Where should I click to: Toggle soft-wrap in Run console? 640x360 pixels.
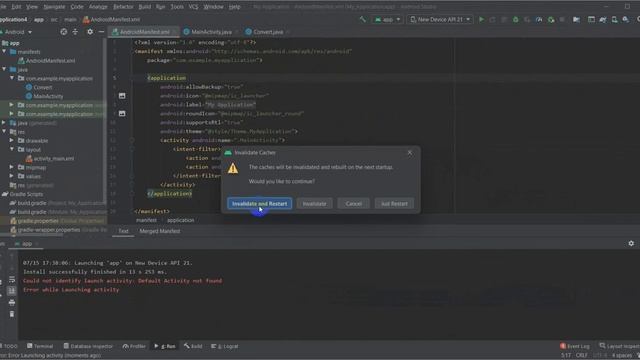(x=12, y=280)
